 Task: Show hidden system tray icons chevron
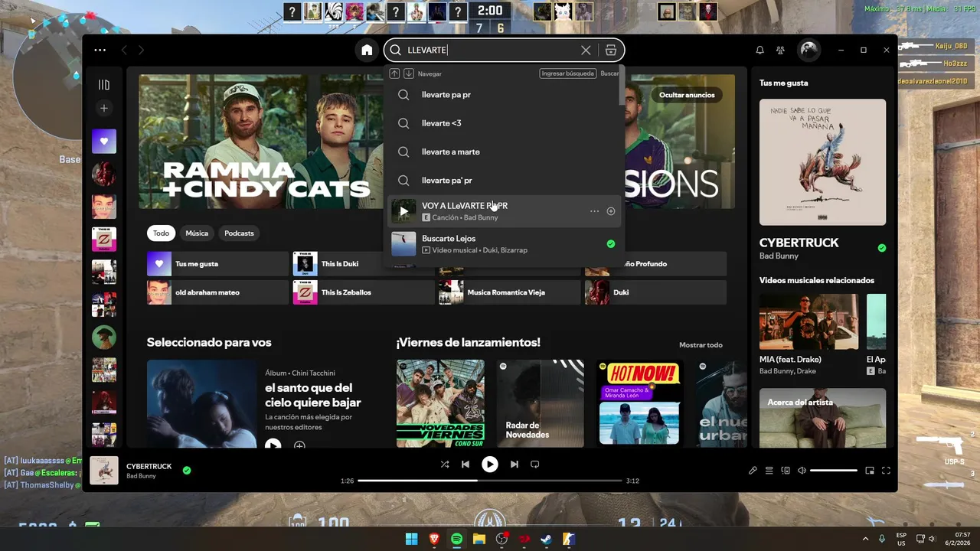coord(866,539)
